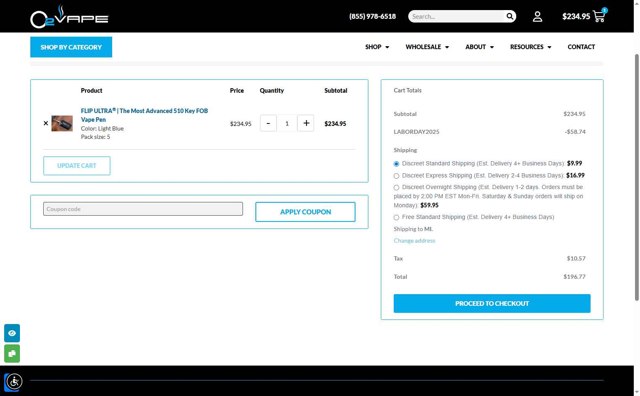
Task: Click the O2VAPE logo
Action: (69, 17)
